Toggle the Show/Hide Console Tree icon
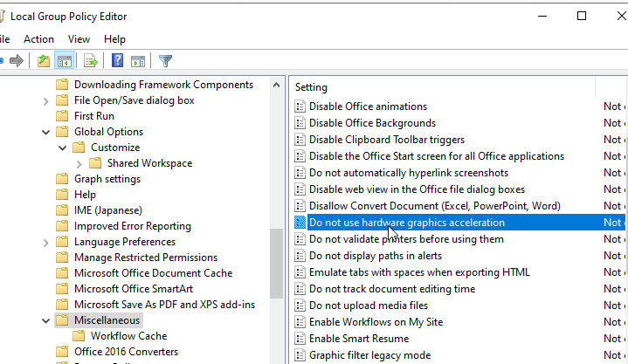The image size is (628, 364). [x=64, y=61]
